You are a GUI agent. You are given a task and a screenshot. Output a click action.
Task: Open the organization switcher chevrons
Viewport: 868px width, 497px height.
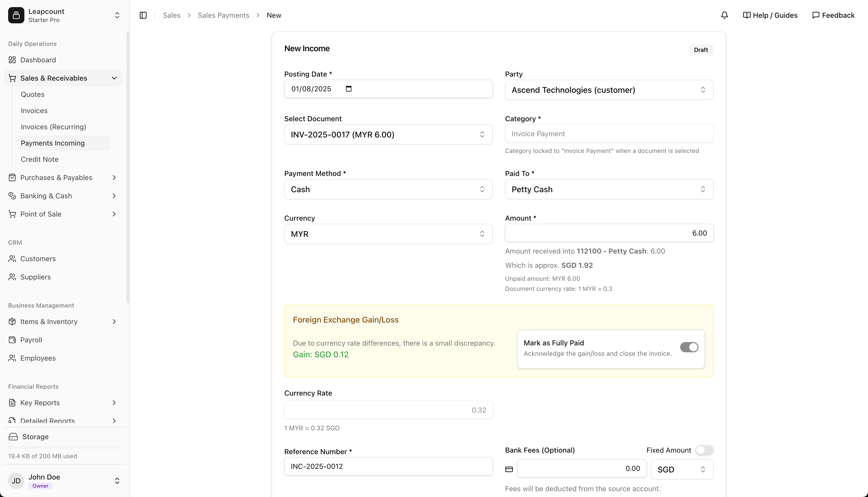(x=117, y=15)
